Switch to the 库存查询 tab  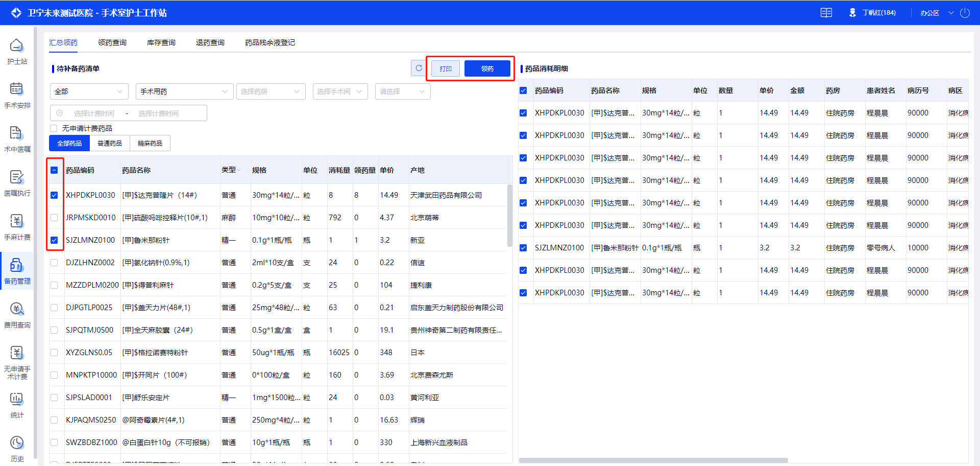pos(161,42)
